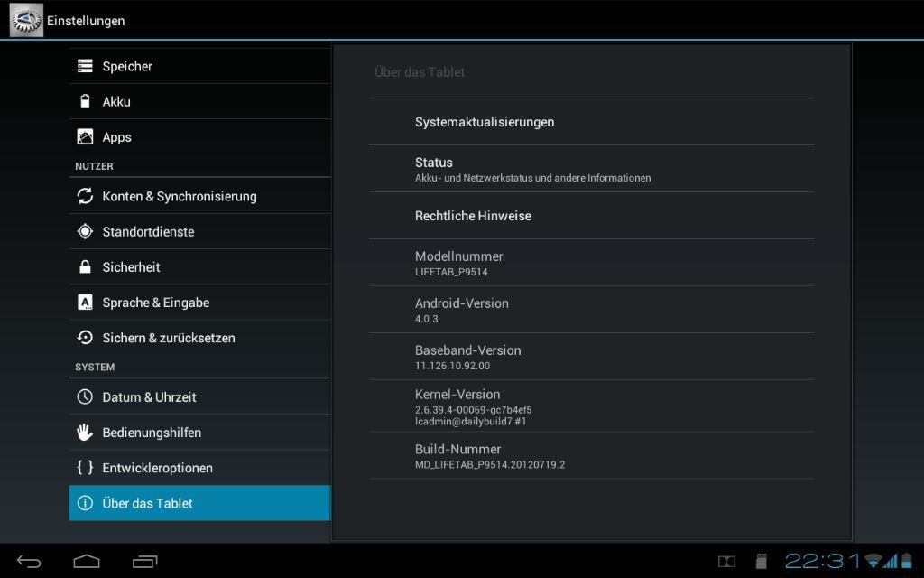
Task: Tap the Einstellungen gear app icon
Action: click(26, 20)
